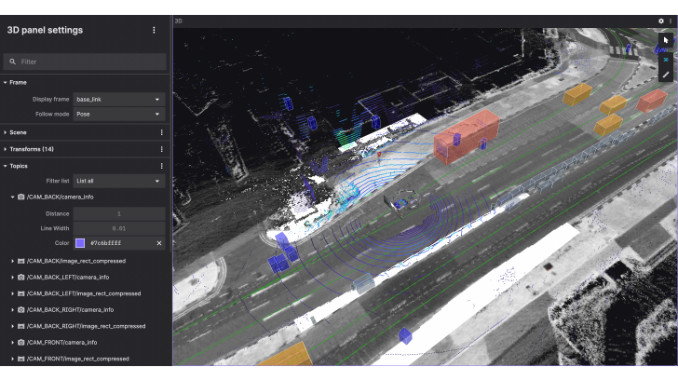Click the /CAM_BACK/camera_info camera icon

[x=21, y=197]
